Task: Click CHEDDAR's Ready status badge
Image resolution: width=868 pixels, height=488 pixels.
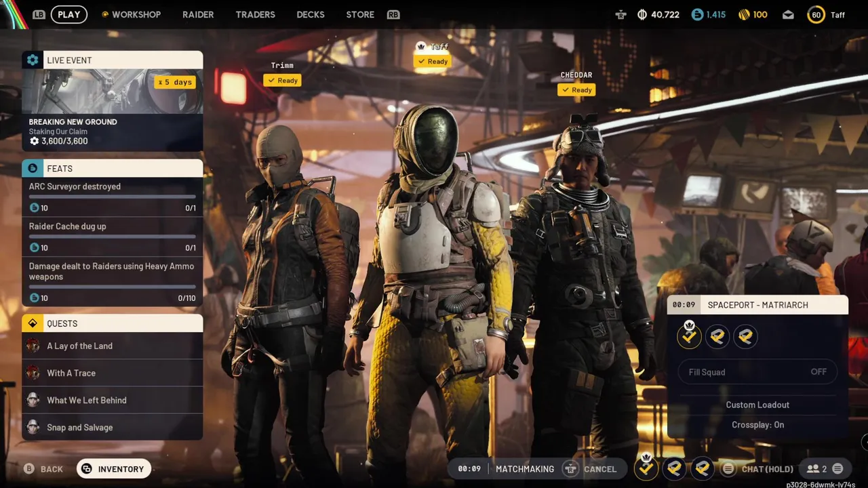Action: 576,89
